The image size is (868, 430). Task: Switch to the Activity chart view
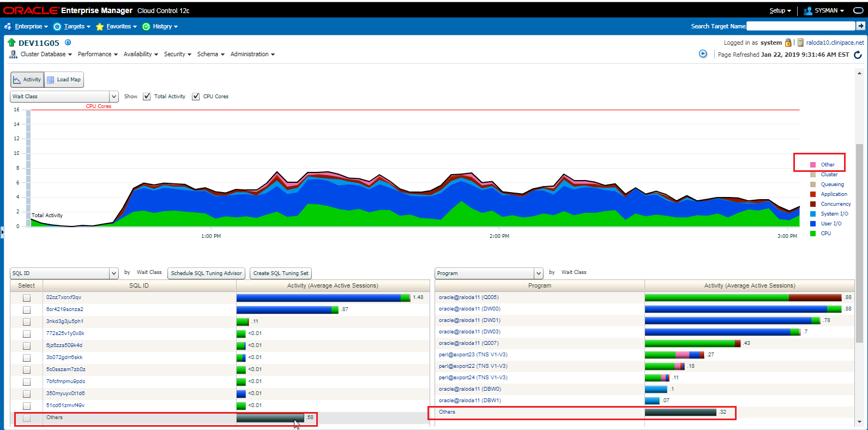coord(27,80)
